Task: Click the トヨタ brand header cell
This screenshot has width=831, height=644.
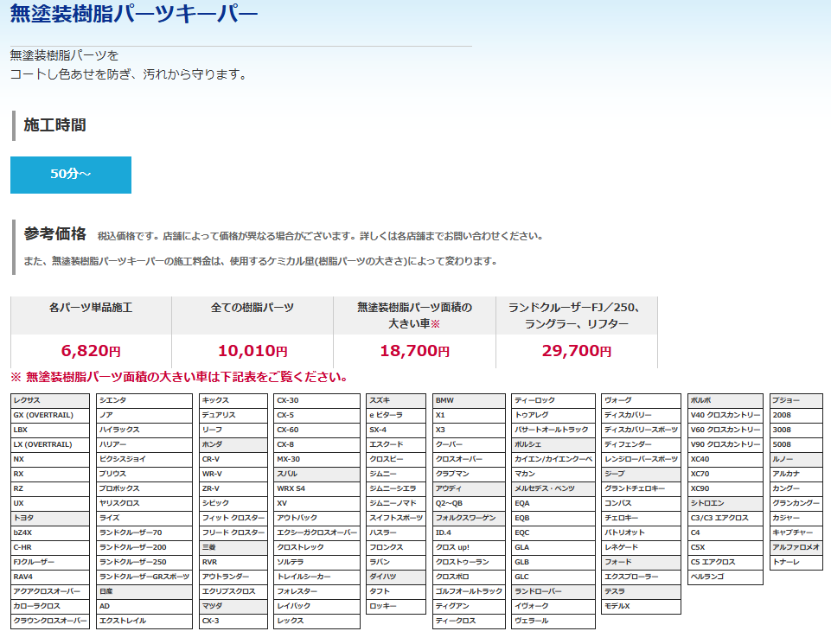Action: pos(50,518)
